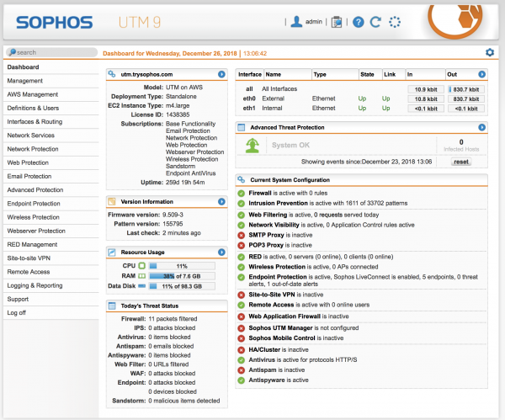Screen dimensions: 505x420
Task: Toggle the green Firewall status indicator
Action: 242,193
